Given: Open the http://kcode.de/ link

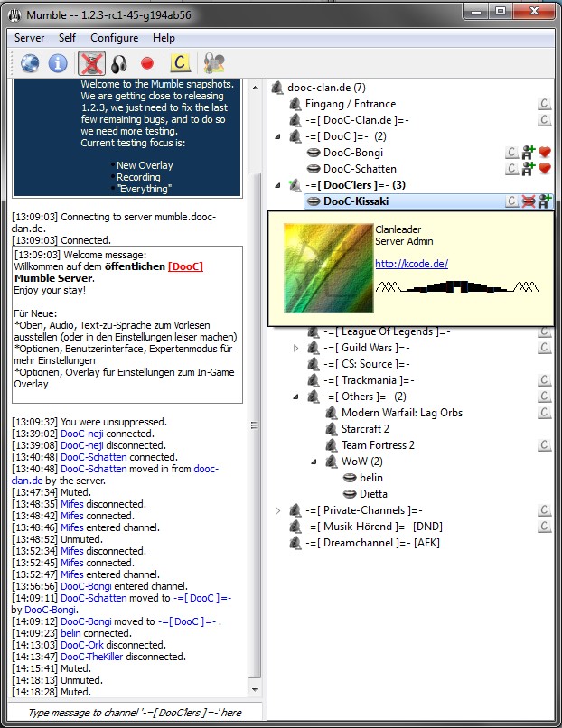Looking at the screenshot, I should pos(411,264).
